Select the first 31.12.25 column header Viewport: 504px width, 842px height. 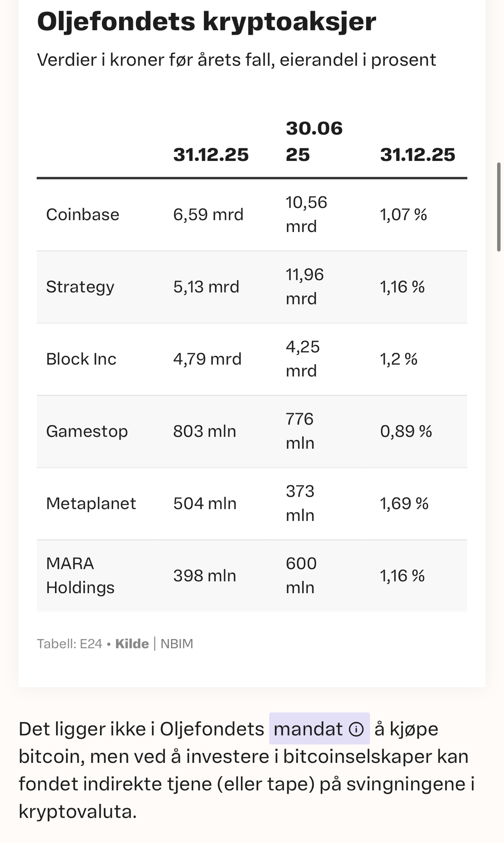pos(211,155)
